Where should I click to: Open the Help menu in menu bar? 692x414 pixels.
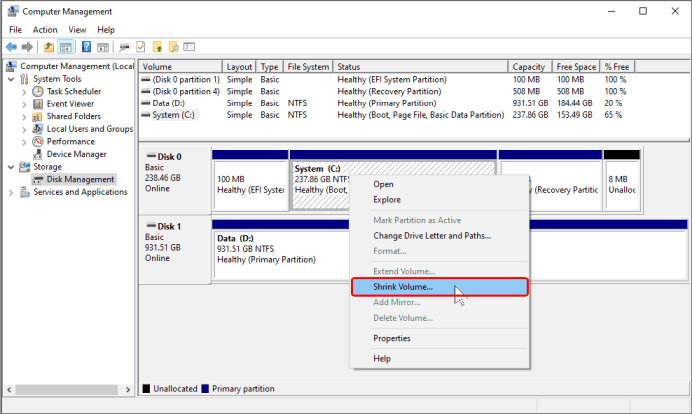[x=106, y=30]
